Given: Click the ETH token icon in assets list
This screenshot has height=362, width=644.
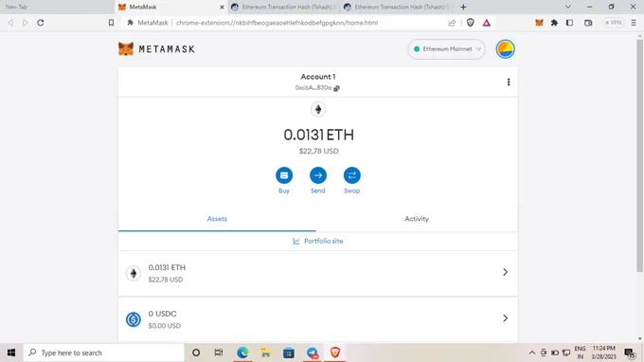Looking at the screenshot, I should pos(134,273).
